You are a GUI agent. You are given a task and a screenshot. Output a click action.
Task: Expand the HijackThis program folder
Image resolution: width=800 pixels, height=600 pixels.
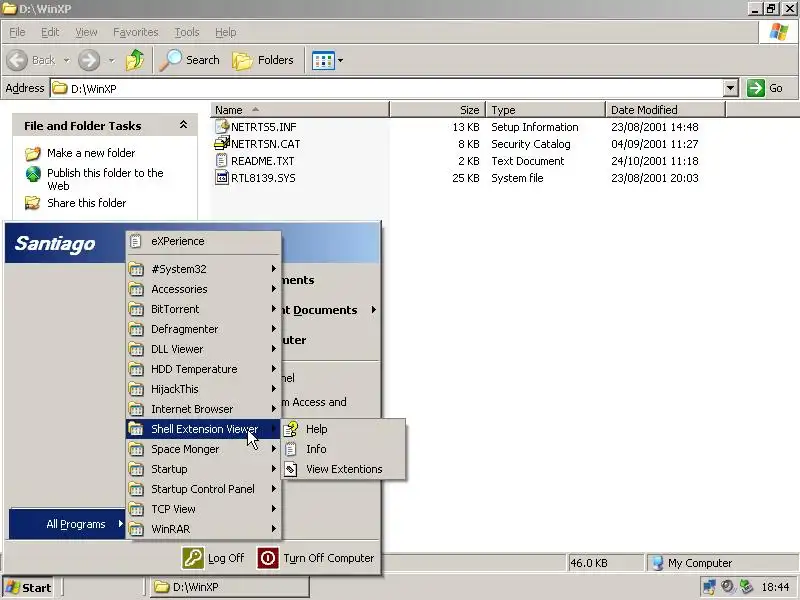[204, 389]
